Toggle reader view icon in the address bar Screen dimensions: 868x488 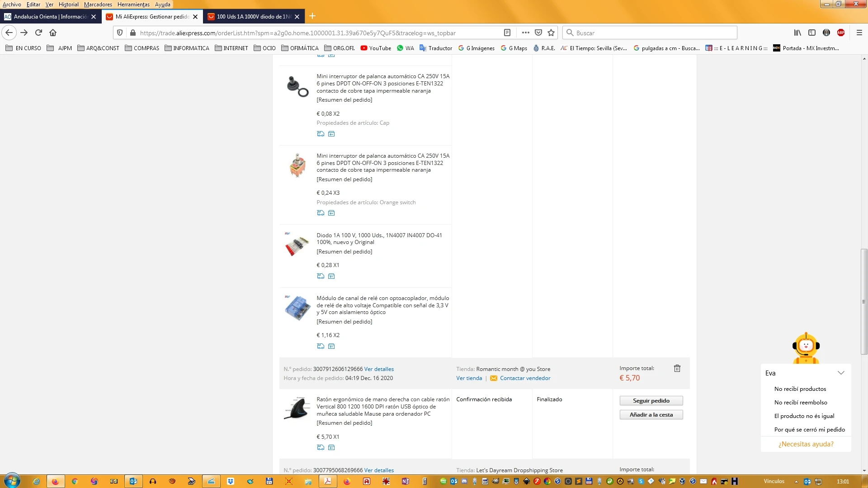pyautogui.click(x=507, y=33)
